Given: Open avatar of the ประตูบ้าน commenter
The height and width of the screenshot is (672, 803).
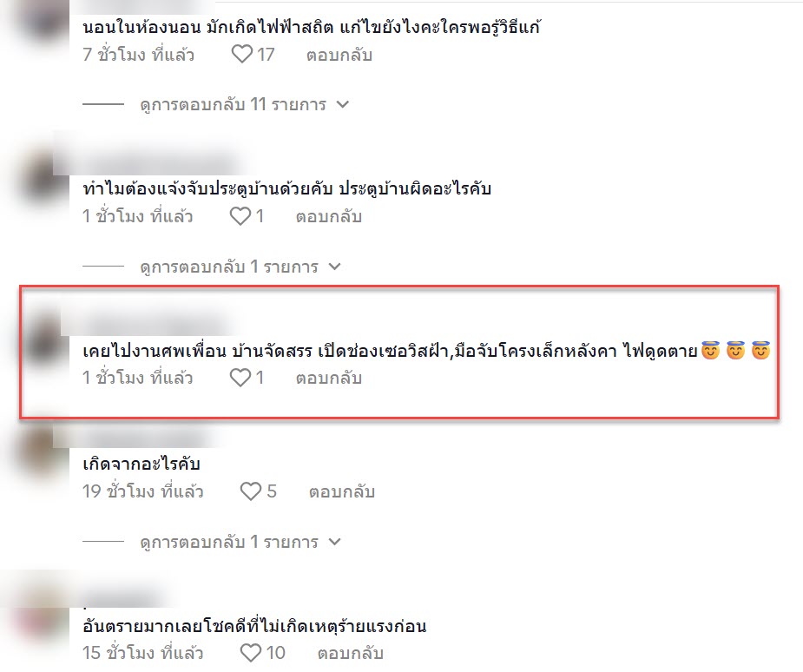Looking at the screenshot, I should pos(42,181).
